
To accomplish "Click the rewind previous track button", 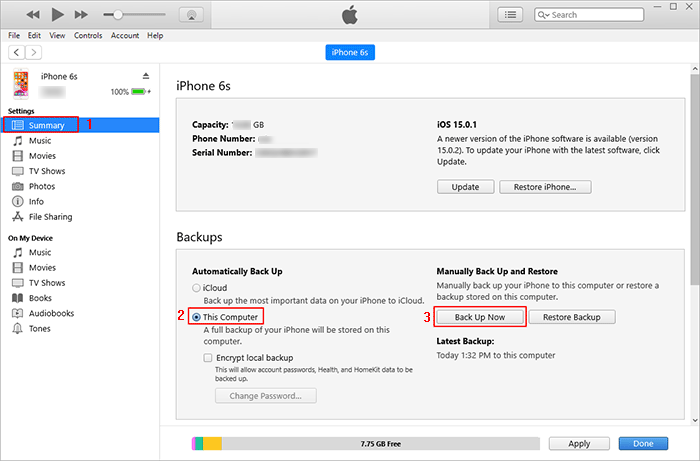I will tap(33, 15).
